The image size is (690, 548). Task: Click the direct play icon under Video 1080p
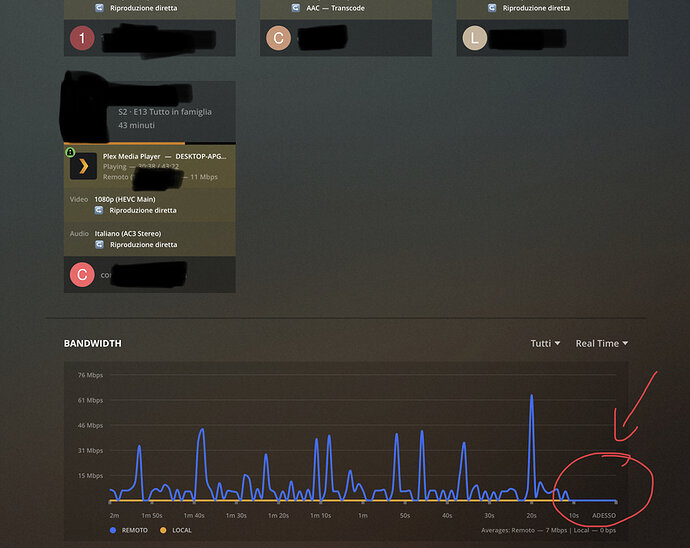tap(99, 210)
